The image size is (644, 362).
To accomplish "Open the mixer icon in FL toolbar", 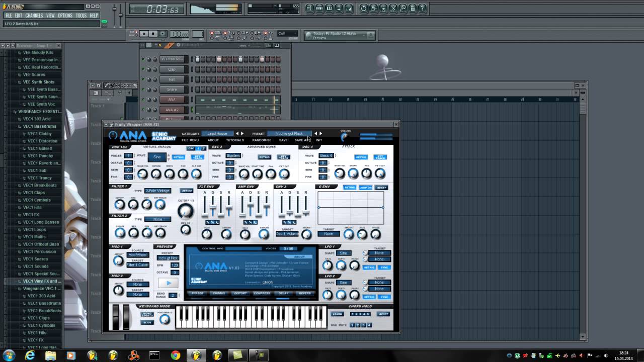I will point(349,9).
